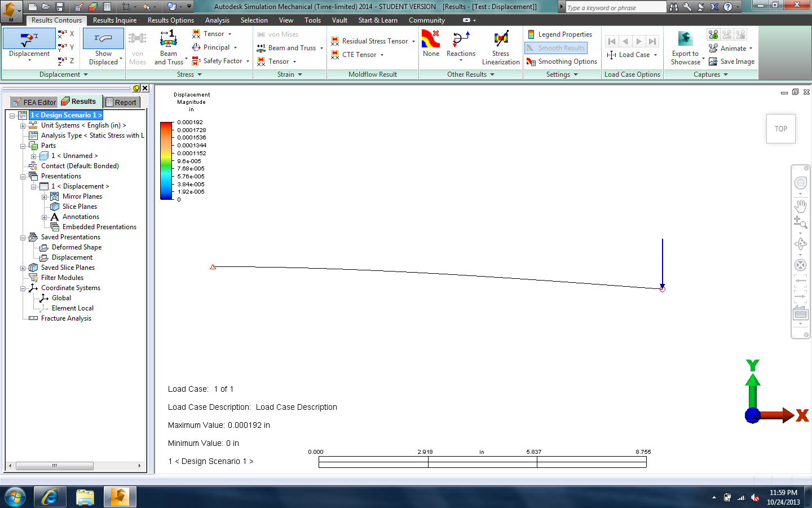This screenshot has height=508, width=812.
Task: Select Y displacement component
Action: [67, 47]
